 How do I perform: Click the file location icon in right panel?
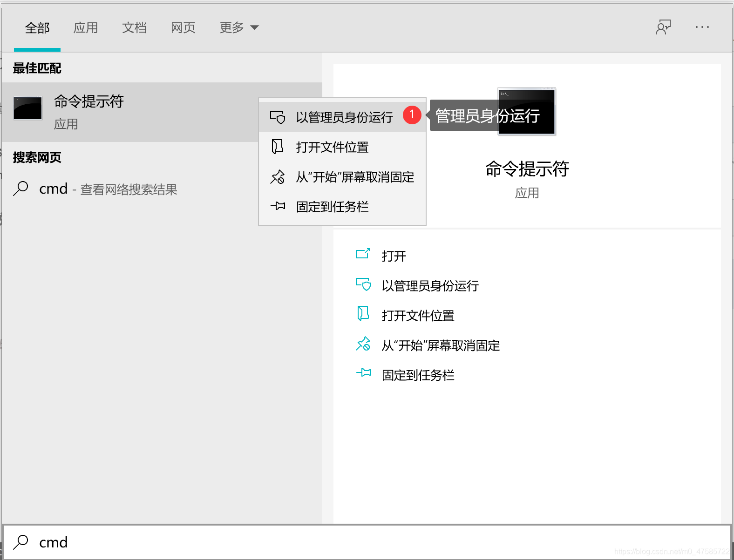click(x=363, y=313)
